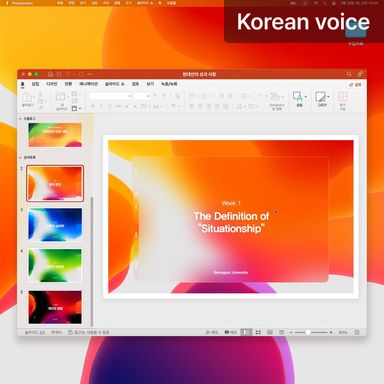Click the zoom in plus icon
This screenshot has height=384, width=384.
pos(331,332)
